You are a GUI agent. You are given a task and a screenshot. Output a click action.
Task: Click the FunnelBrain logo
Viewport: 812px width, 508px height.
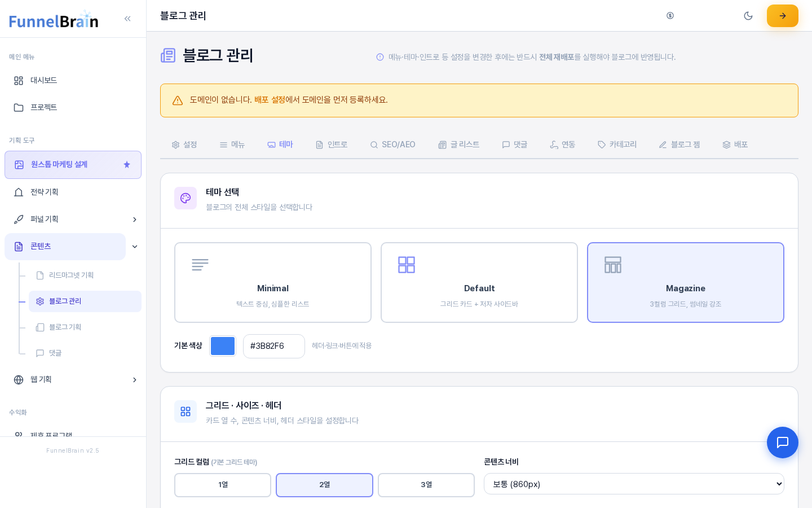(54, 20)
